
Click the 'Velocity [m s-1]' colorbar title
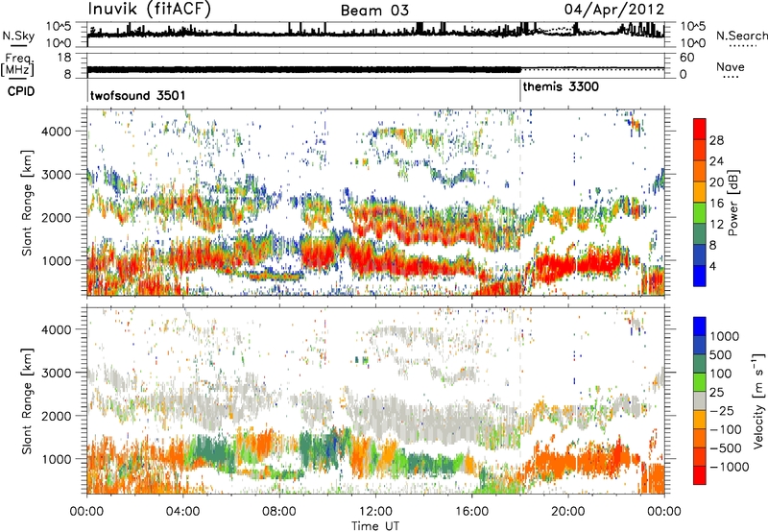(758, 400)
